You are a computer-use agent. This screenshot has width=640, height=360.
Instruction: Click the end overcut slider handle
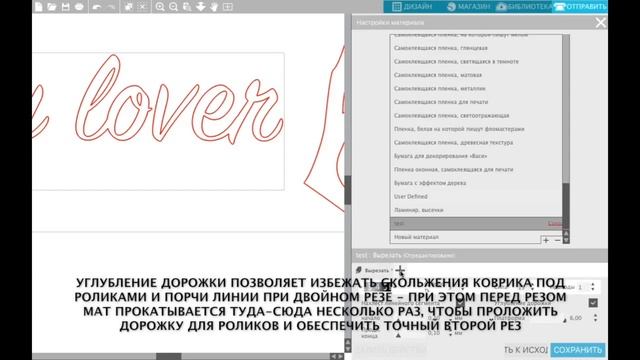point(398,336)
